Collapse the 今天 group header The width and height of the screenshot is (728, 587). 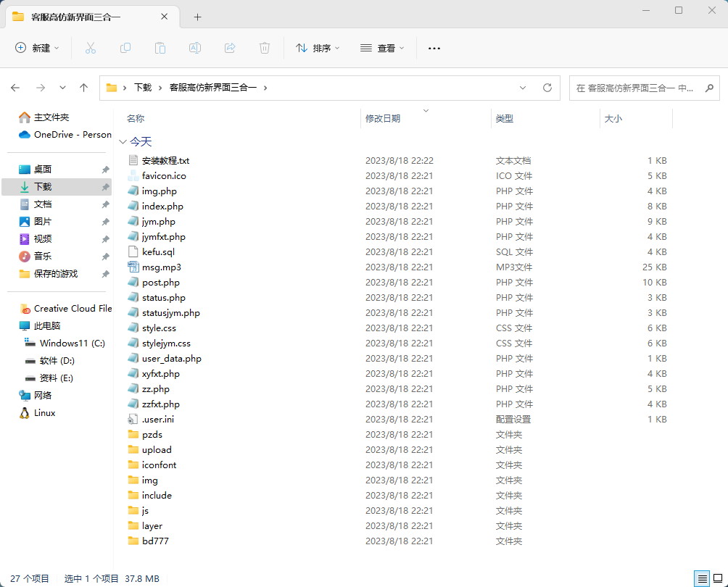click(123, 142)
